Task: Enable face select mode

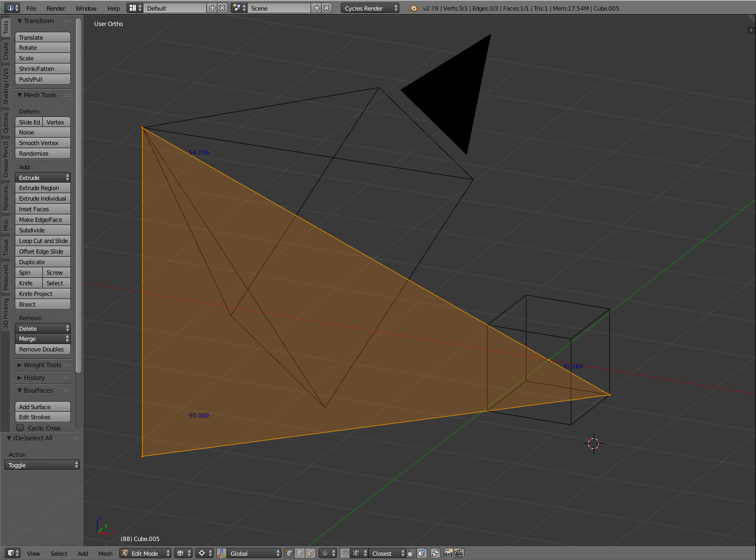Action: click(310, 553)
